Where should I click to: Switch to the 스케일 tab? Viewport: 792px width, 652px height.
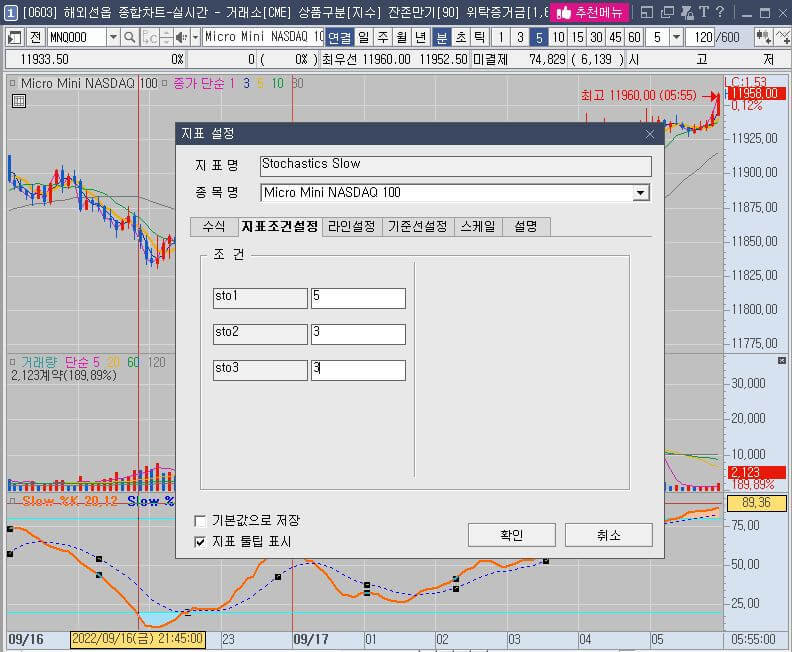pos(477,226)
